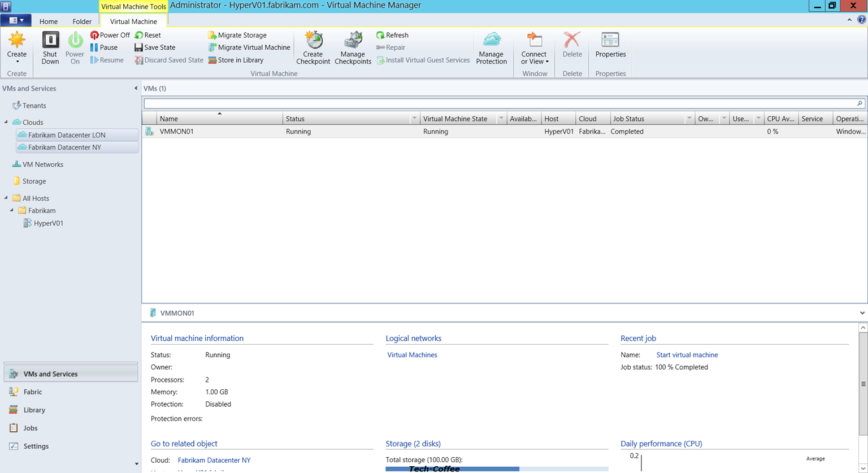Viewport: 868px width, 473px height.
Task: Open VM Properties from the ribbon
Action: pos(610,45)
